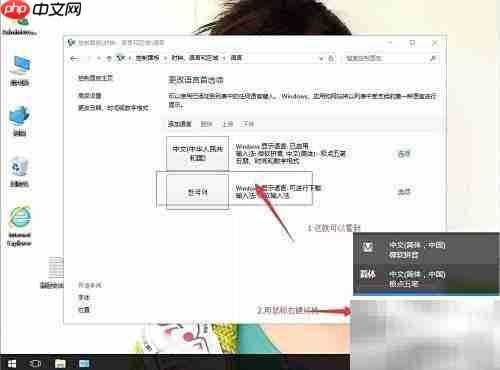500x370 pixels.
Task: Minimize the Language control panel window
Action: (390, 43)
